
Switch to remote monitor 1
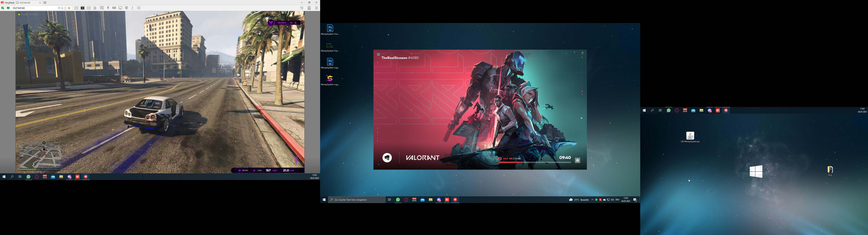(x=77, y=8)
